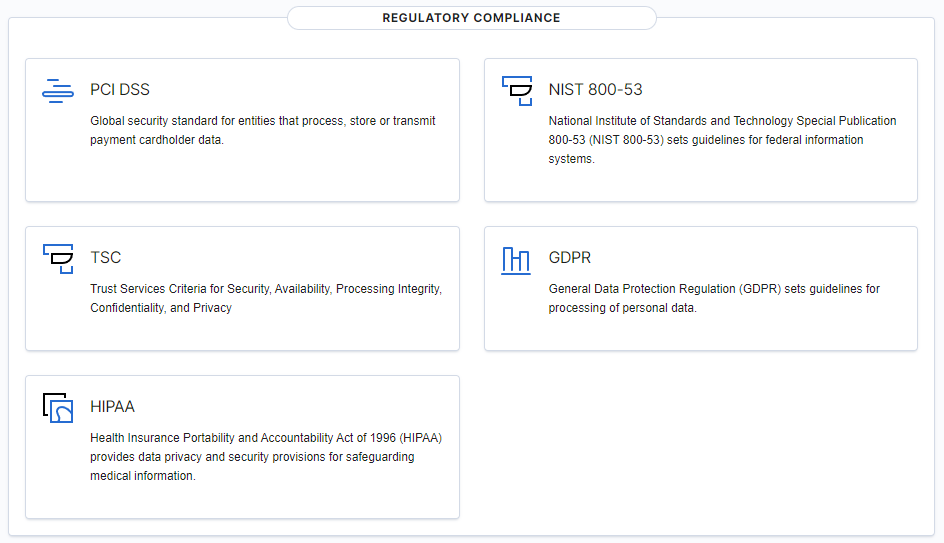Click the Trust Services Criteria description text

266,298
